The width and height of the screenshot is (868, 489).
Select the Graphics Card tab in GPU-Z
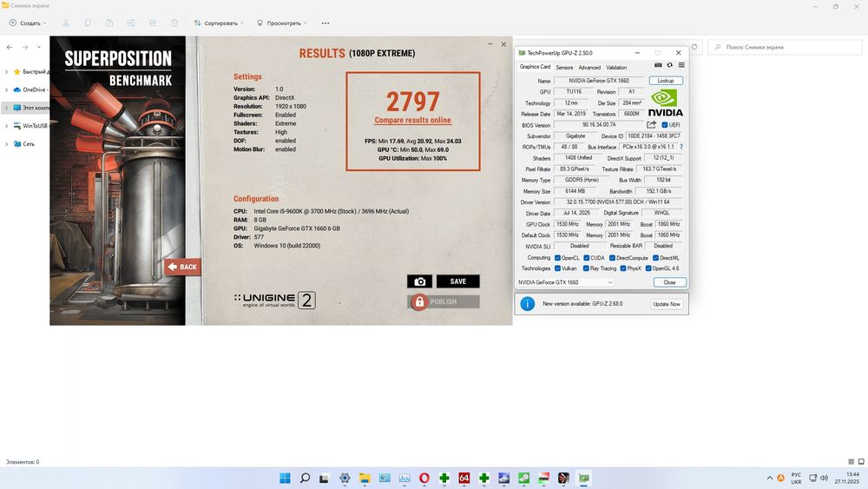click(x=535, y=67)
